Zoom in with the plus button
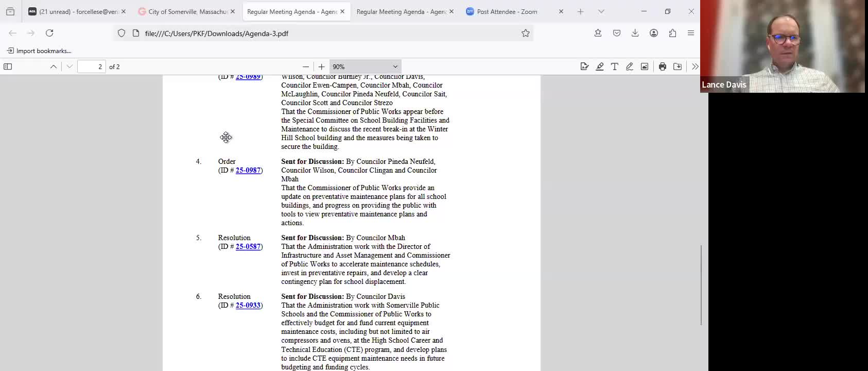The width and height of the screenshot is (868, 371). (322, 66)
